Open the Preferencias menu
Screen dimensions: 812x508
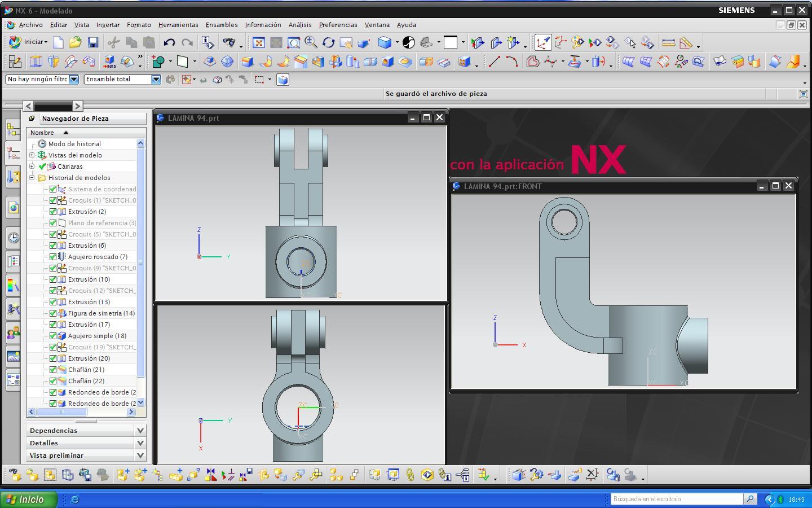tap(338, 25)
